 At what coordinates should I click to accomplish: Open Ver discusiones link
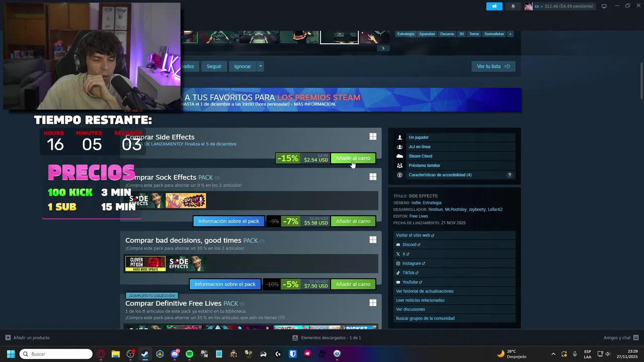coord(411,309)
